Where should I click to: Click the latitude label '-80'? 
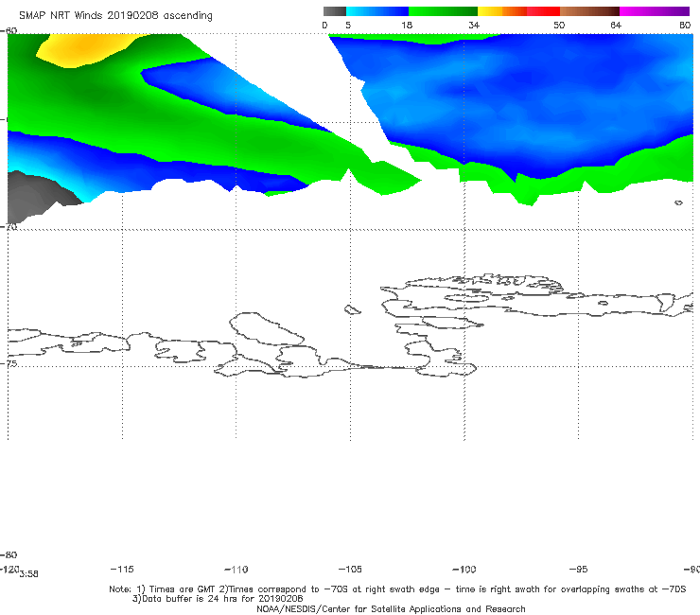tap(9, 554)
